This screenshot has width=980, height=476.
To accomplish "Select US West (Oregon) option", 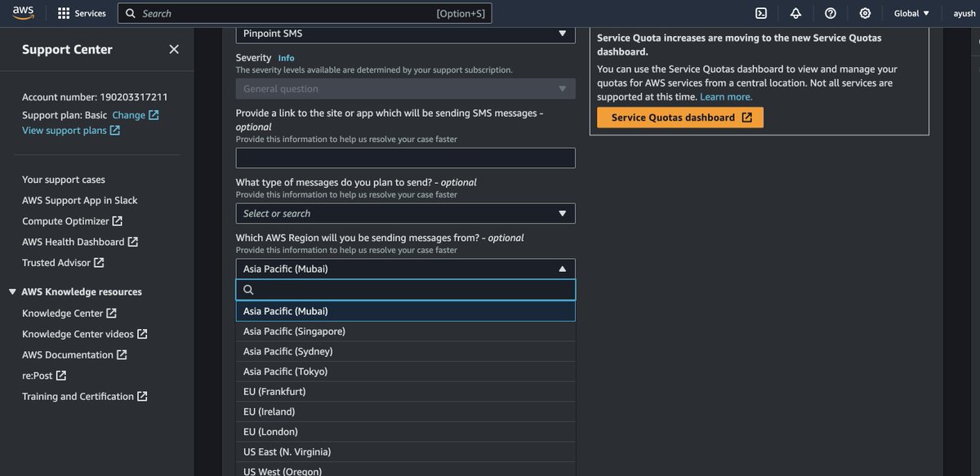I will coord(405,469).
